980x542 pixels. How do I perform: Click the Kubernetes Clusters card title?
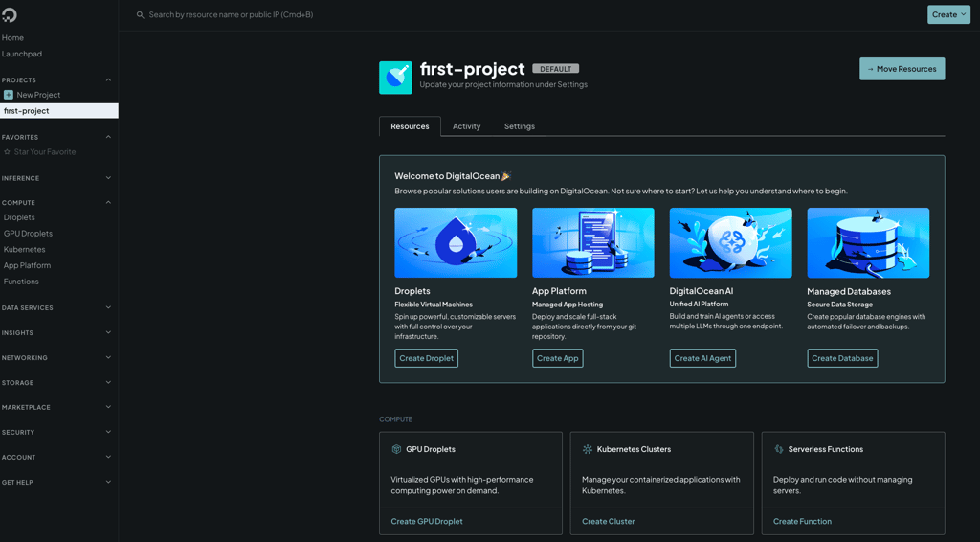pyautogui.click(x=634, y=449)
